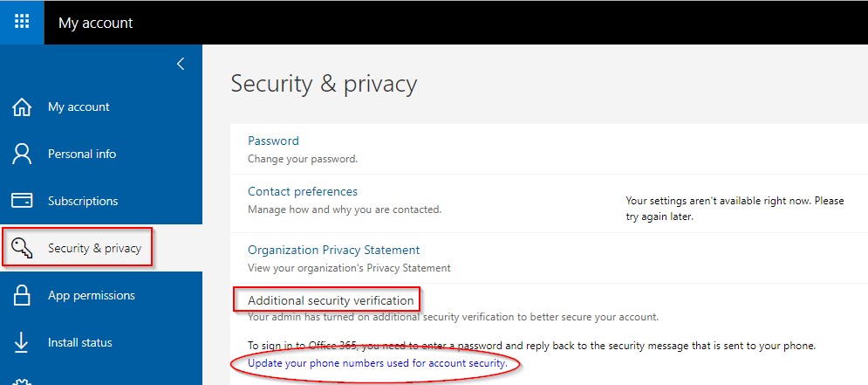The height and width of the screenshot is (385, 868).
Task: Collapse the sidebar with the chevron arrow
Action: coord(181,65)
